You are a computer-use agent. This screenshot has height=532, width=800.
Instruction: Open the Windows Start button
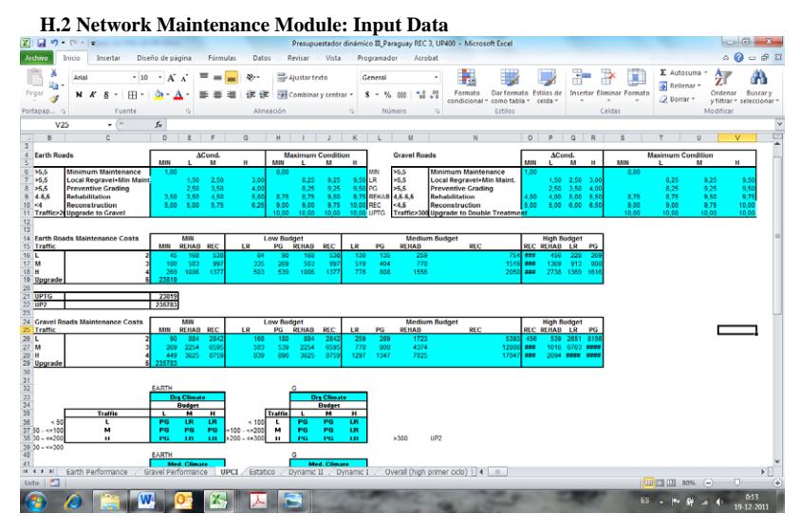36,502
